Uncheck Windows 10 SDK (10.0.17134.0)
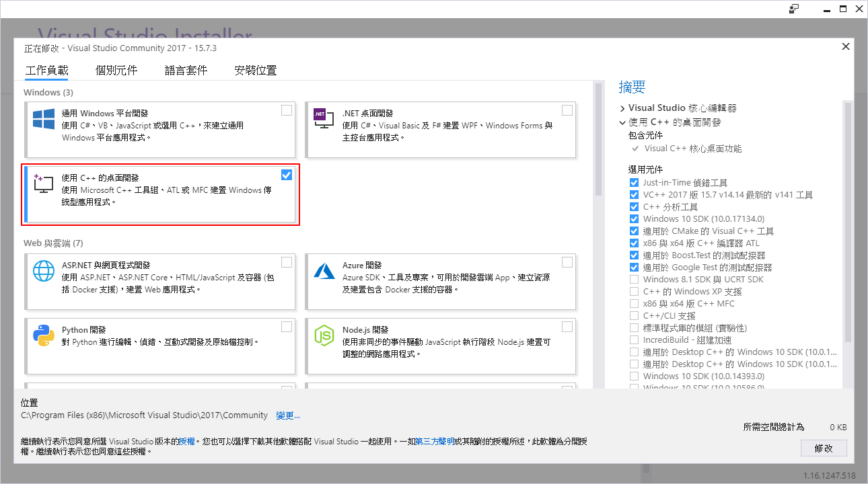868x484 pixels. point(634,219)
